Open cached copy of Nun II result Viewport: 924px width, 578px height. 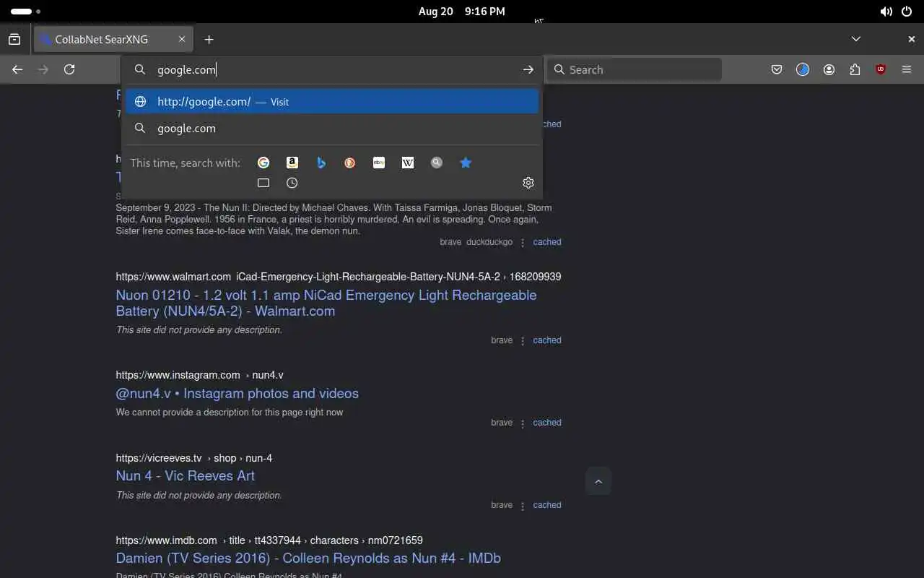click(x=547, y=242)
